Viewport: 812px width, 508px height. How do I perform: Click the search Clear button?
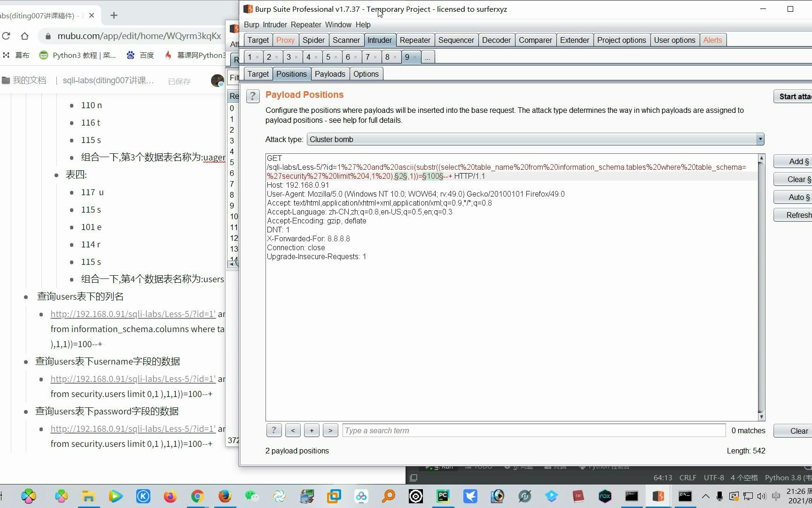coord(793,431)
